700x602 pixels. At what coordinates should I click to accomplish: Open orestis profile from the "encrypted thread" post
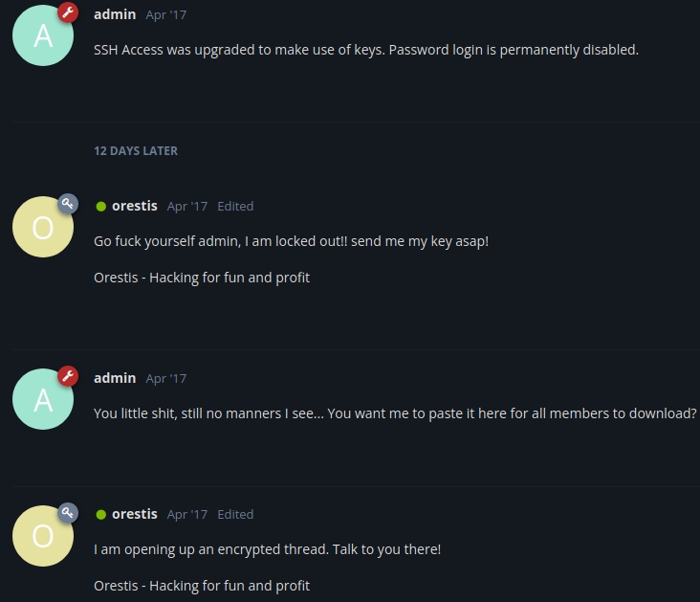pyautogui.click(x=135, y=514)
